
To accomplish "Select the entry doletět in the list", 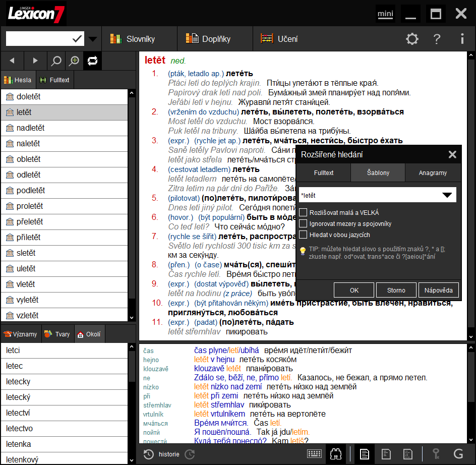I will pos(65,97).
